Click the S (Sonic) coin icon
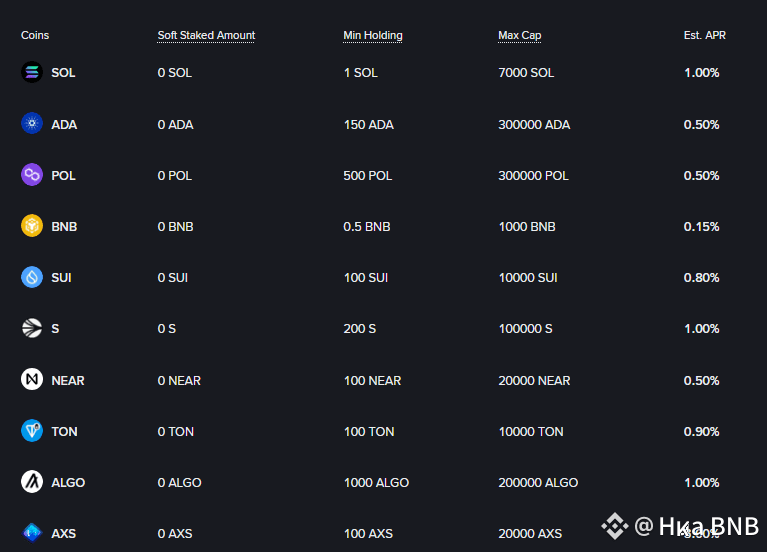The height and width of the screenshot is (552, 767). pyautogui.click(x=32, y=328)
